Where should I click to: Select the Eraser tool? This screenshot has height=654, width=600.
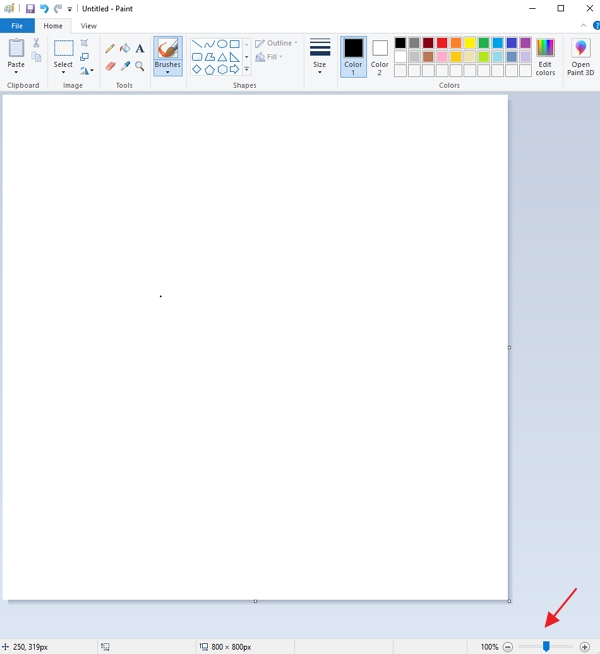pos(110,66)
